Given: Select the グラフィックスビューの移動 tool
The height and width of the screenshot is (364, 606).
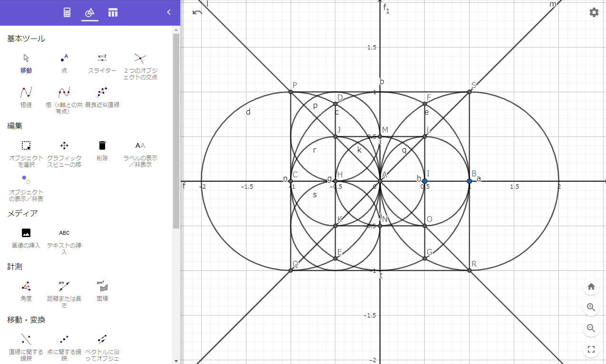Looking at the screenshot, I should tap(64, 154).
